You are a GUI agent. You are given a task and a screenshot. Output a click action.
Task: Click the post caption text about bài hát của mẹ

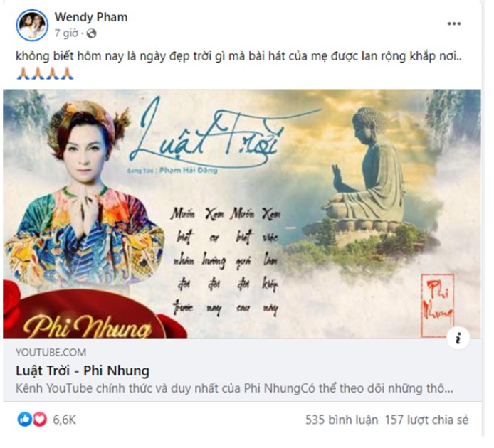point(238,56)
